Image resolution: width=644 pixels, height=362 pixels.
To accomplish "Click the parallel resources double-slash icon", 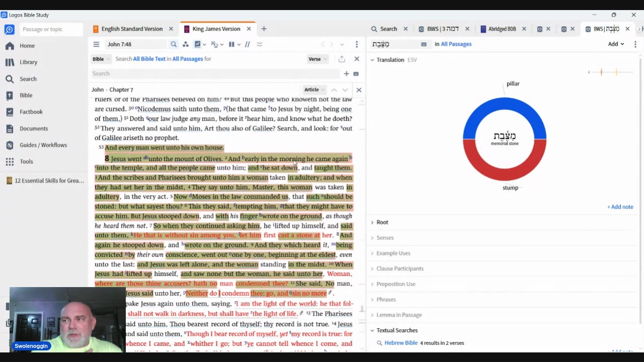I will (247, 44).
